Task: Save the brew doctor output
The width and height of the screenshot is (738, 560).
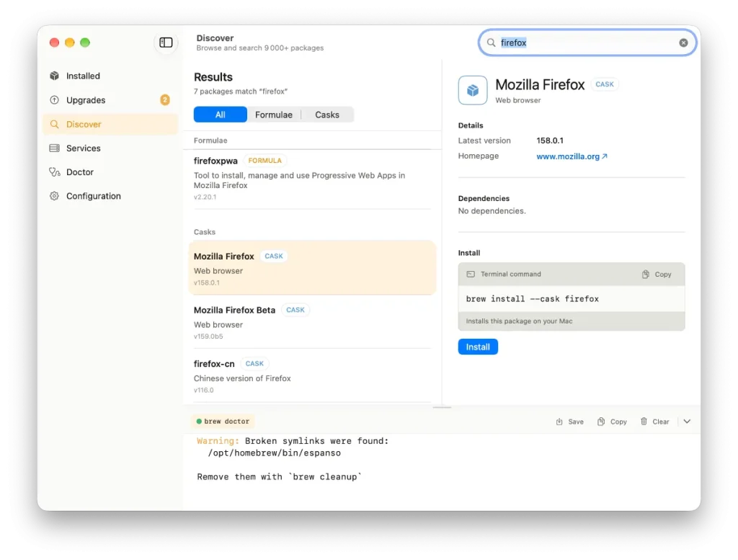Action: coord(569,422)
